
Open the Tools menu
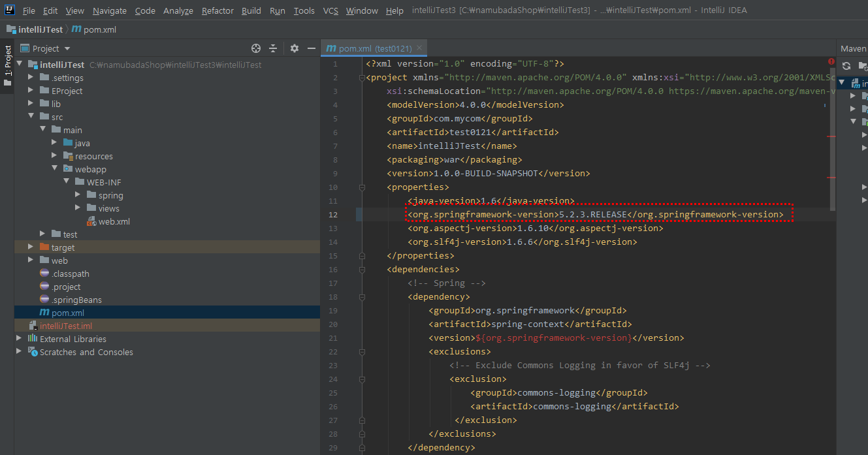pos(304,10)
